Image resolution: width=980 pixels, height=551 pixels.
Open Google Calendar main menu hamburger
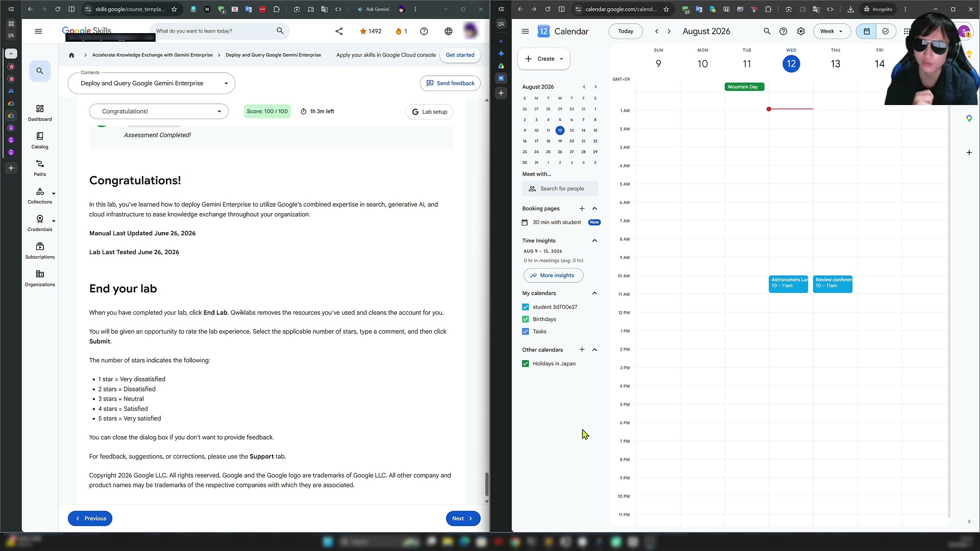pyautogui.click(x=525, y=31)
